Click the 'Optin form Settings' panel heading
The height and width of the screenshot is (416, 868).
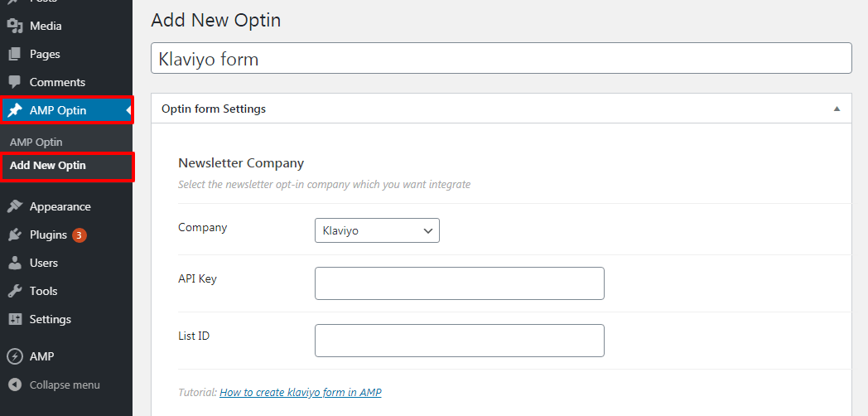tap(214, 109)
